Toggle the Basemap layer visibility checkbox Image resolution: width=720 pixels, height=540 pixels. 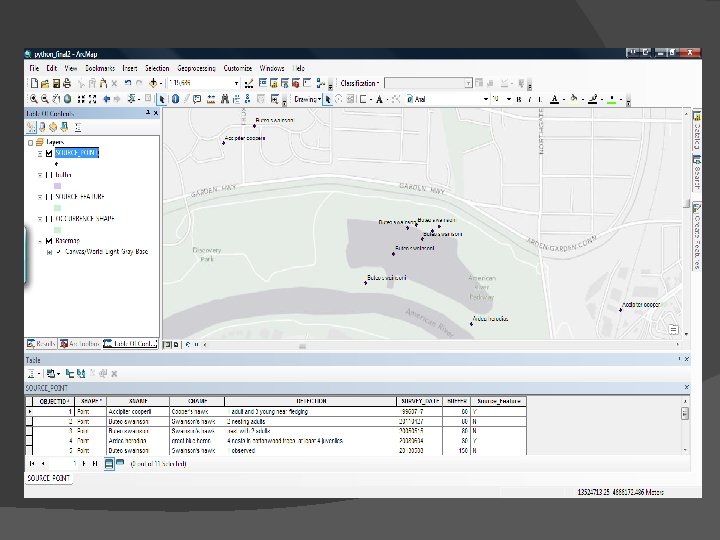point(48,241)
